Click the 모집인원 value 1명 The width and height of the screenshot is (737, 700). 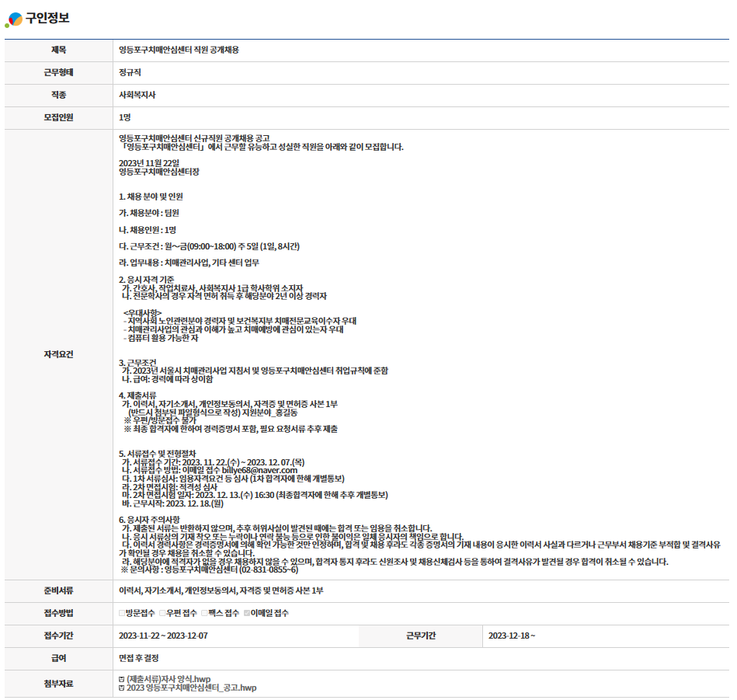[x=125, y=117]
